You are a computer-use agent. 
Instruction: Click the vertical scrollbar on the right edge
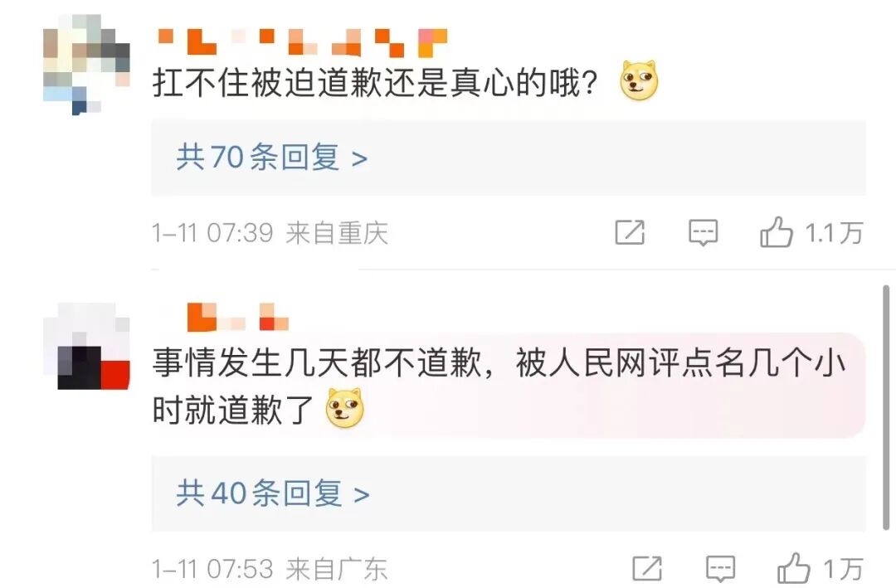pyautogui.click(x=886, y=407)
